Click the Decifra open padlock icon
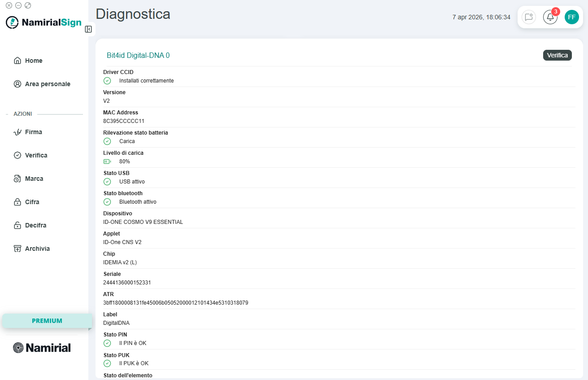 point(17,225)
